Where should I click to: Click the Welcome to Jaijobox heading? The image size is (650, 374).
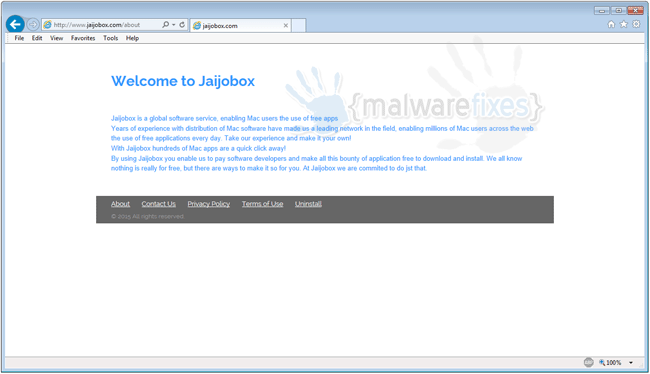pos(183,81)
